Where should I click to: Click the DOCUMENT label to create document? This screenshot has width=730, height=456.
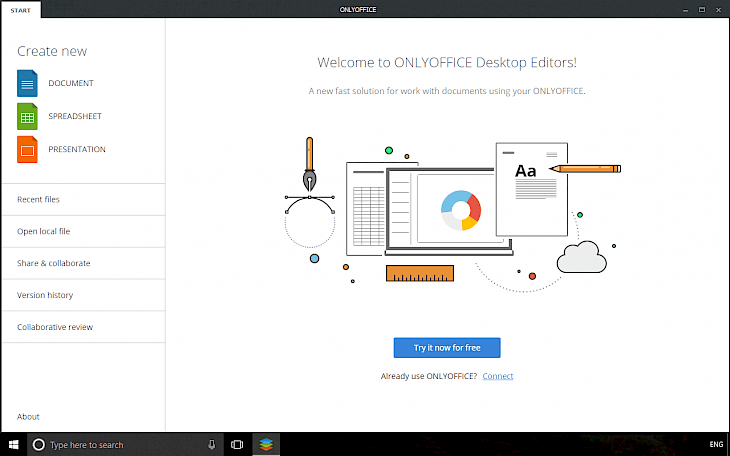click(71, 83)
